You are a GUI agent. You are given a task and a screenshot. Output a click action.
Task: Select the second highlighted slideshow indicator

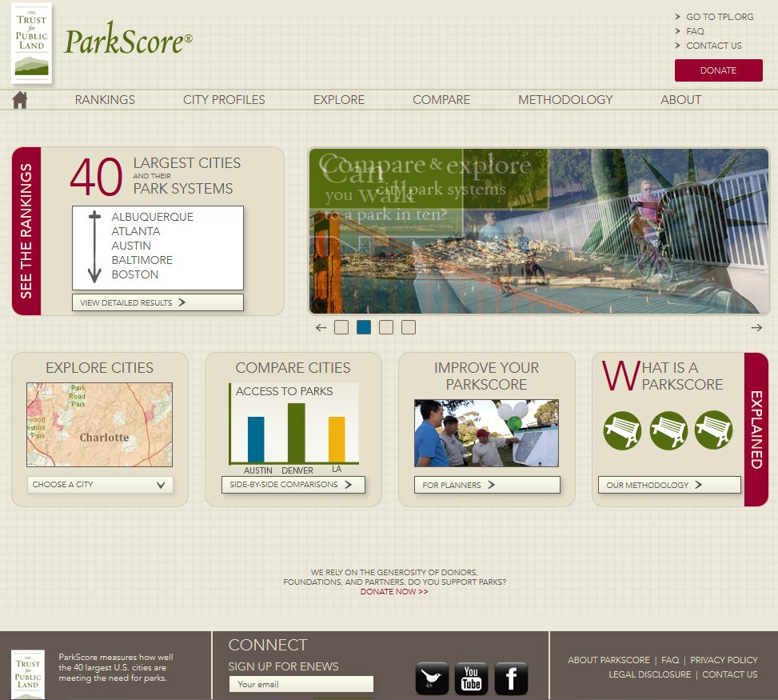(x=364, y=327)
